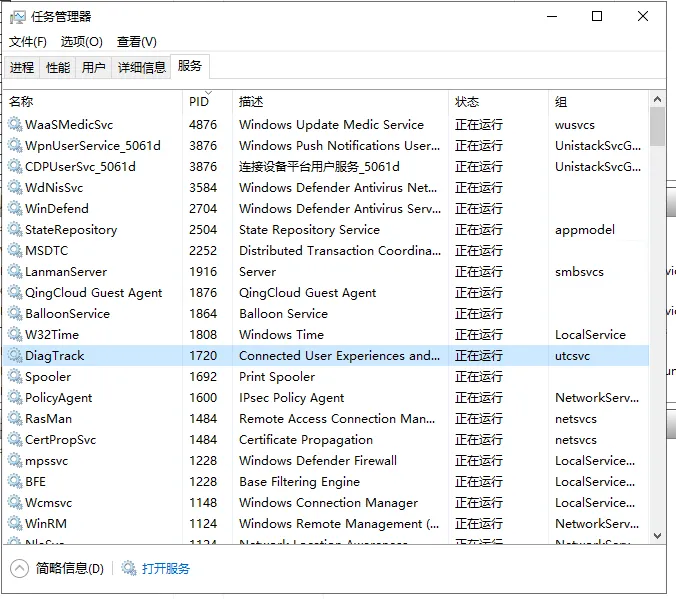676x599 pixels.
Task: Collapse view with 简略信息 chevron button
Action: tap(20, 568)
